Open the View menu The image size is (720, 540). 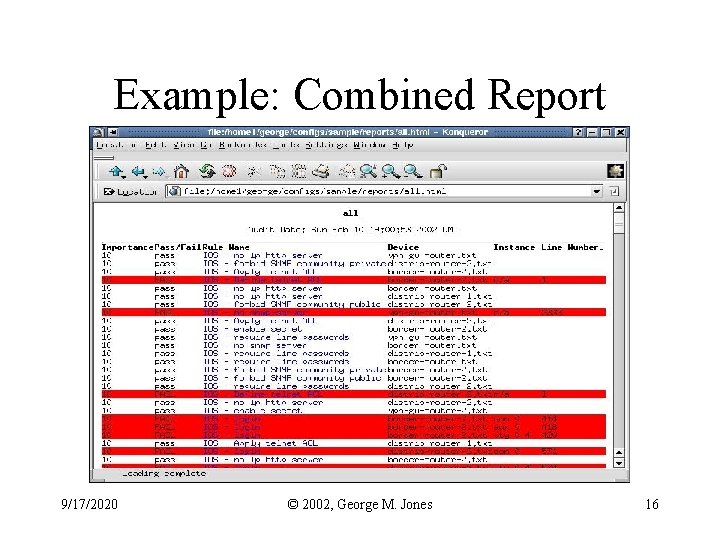(x=184, y=145)
